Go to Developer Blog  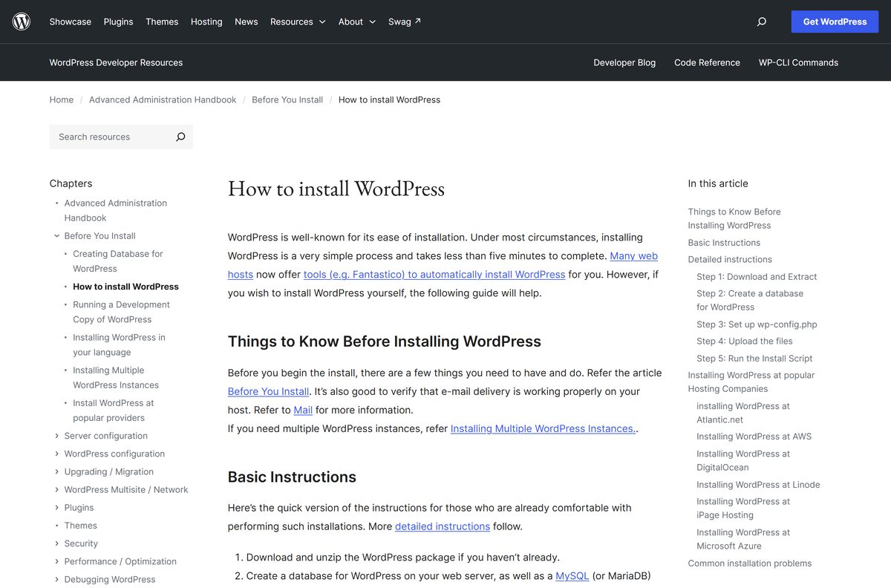(624, 62)
